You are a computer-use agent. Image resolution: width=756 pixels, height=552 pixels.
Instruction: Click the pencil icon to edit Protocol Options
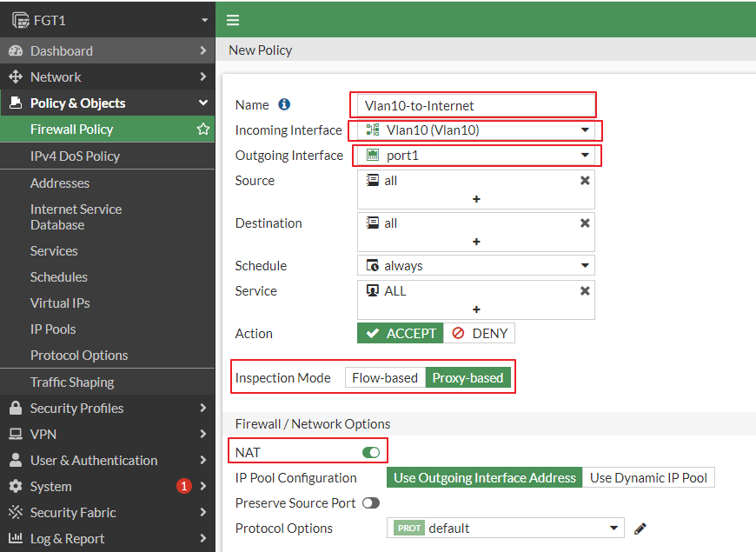[640, 529]
